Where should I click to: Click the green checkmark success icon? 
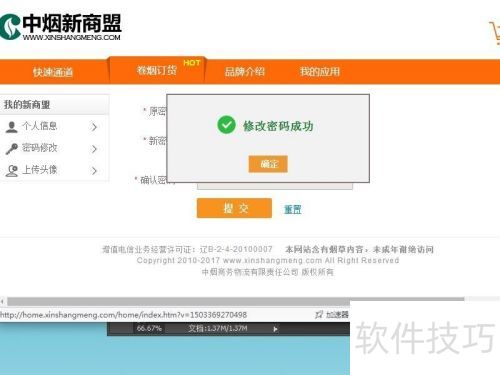(x=226, y=125)
